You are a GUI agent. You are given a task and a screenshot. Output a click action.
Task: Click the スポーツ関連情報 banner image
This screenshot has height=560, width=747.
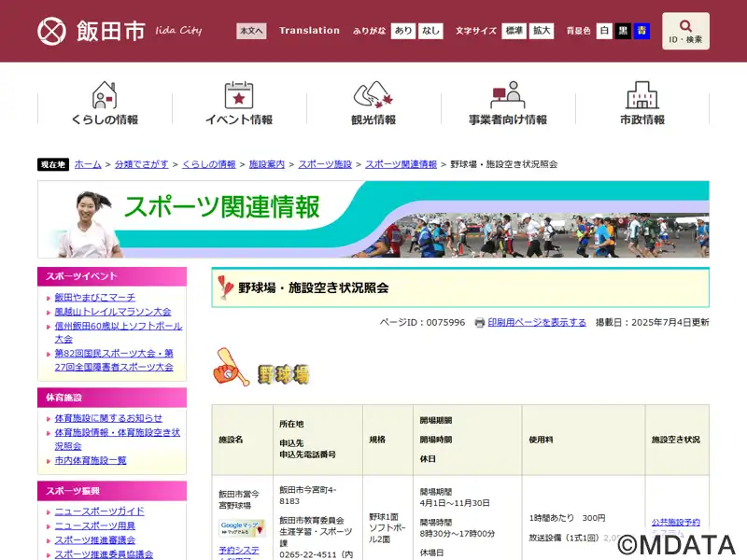373,219
